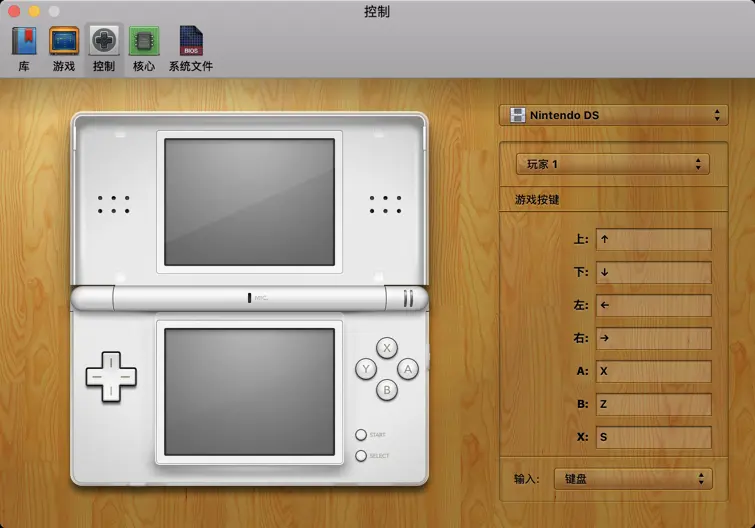Click the X: binding field showing S

coord(653,437)
